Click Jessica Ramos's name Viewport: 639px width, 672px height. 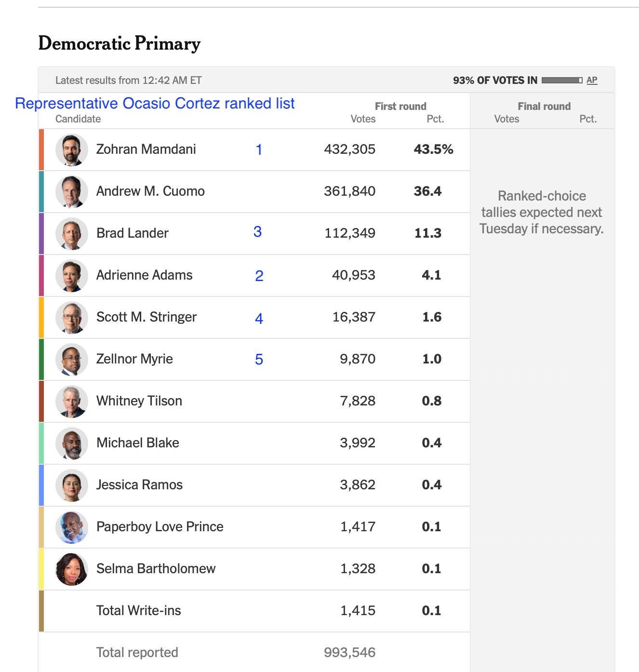click(x=139, y=485)
